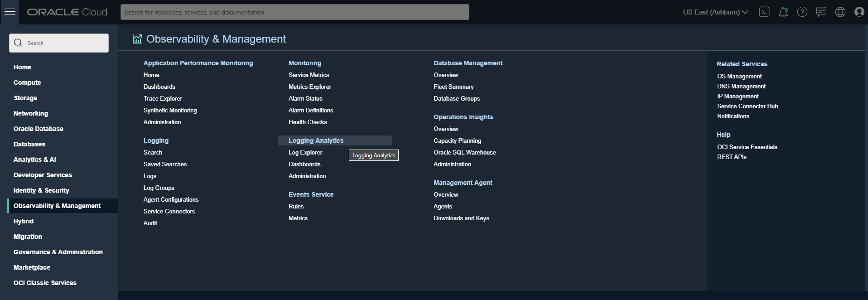Open Service Metrics under Monitoring
This screenshot has width=868, height=300.
[309, 75]
